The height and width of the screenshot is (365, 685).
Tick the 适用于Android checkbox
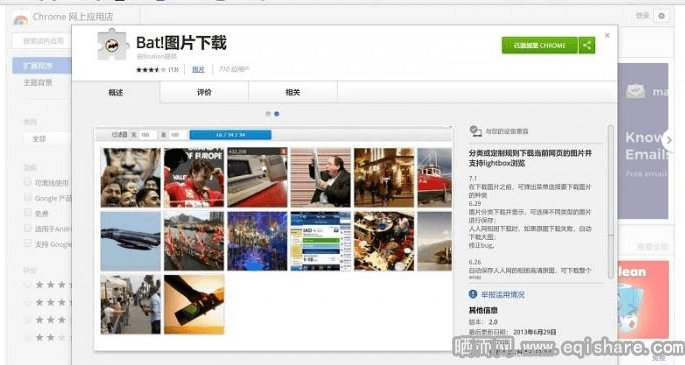click(28, 228)
